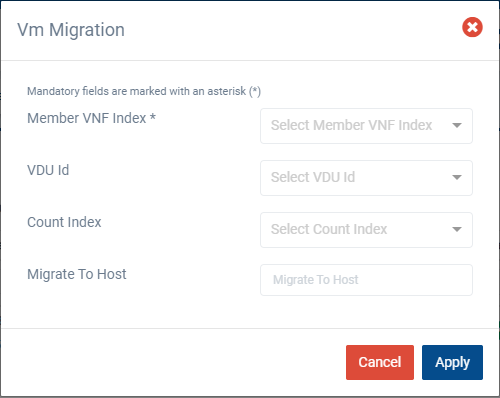Click the Cancel button
This screenshot has height=398, width=500.
click(x=380, y=362)
